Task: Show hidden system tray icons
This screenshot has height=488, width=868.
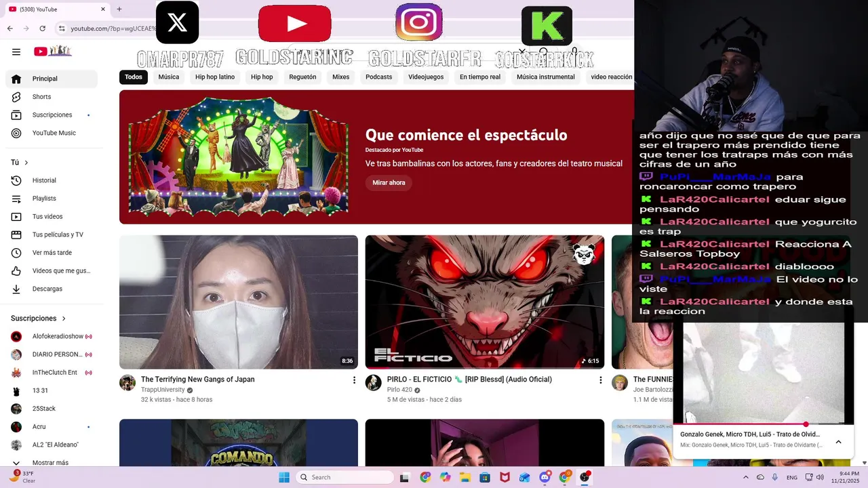Action: pyautogui.click(x=746, y=477)
